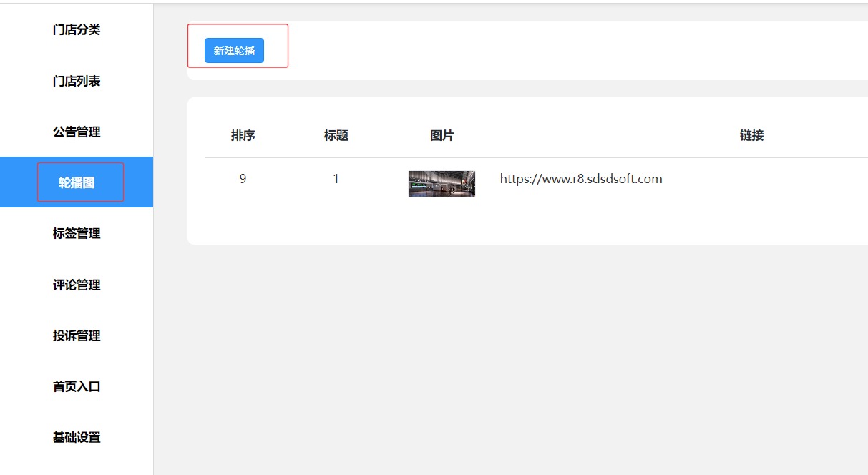Select sort value 9 in the row
868x475 pixels.
pos(243,179)
